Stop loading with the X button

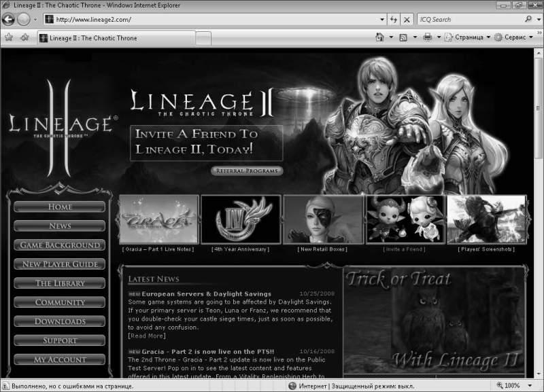click(x=407, y=20)
